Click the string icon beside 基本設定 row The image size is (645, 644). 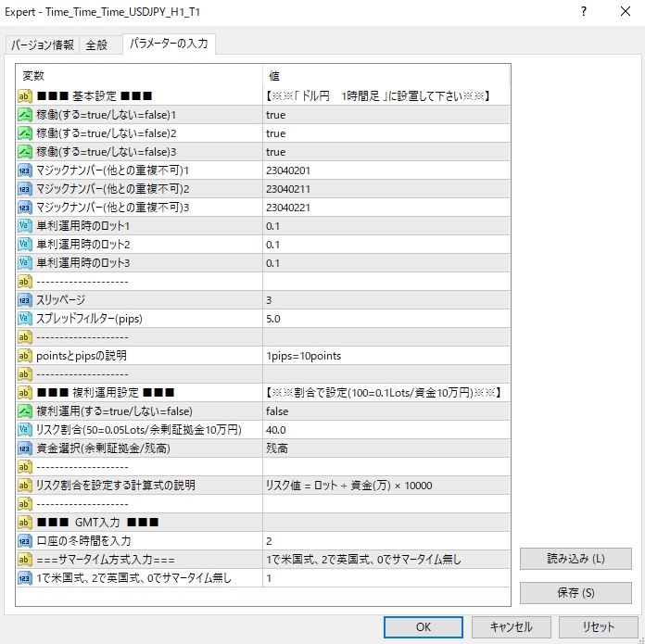25,96
